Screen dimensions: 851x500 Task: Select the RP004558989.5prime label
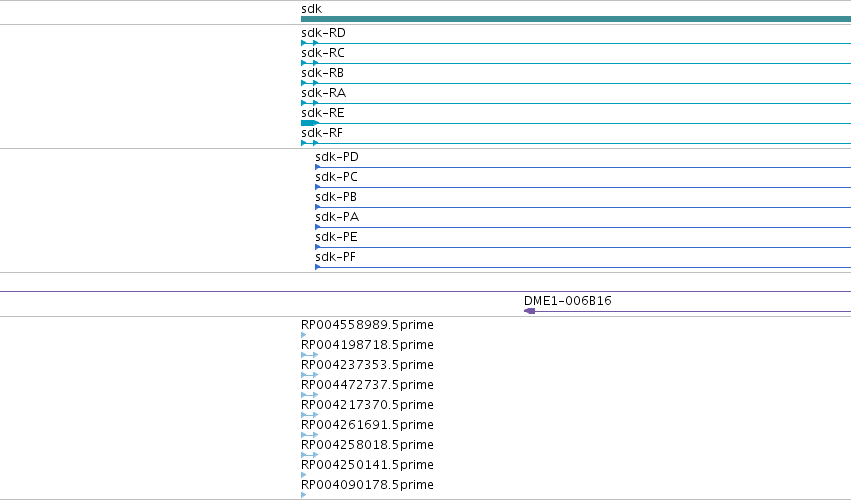coord(367,325)
